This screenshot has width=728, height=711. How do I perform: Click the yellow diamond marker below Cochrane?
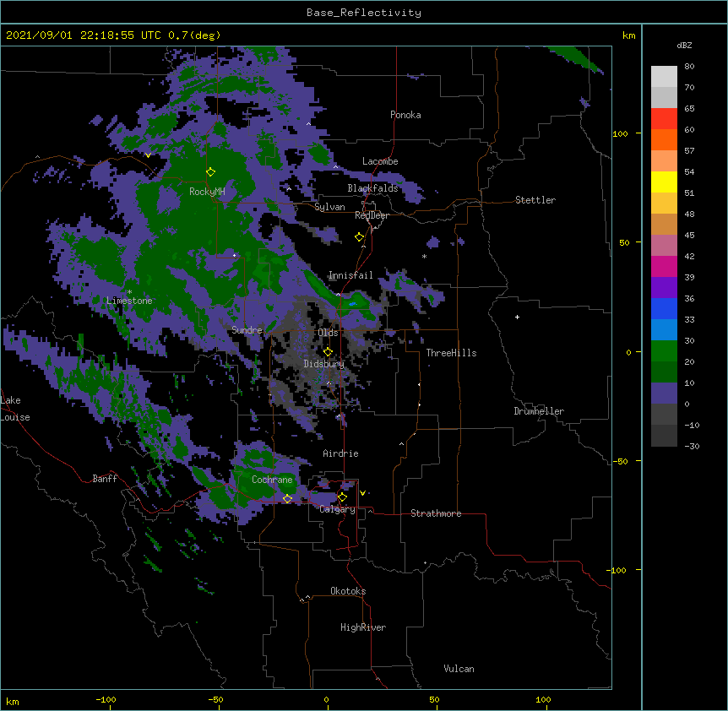click(x=287, y=498)
